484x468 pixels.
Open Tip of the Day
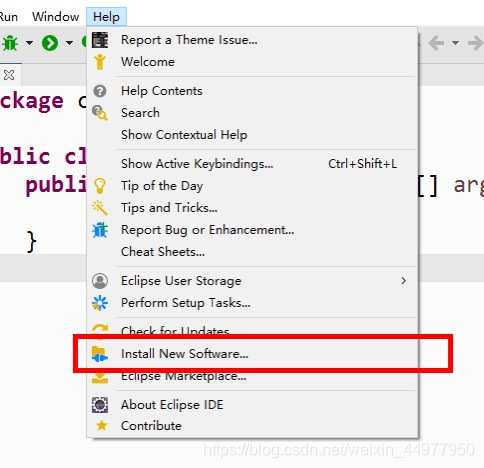pos(162,186)
